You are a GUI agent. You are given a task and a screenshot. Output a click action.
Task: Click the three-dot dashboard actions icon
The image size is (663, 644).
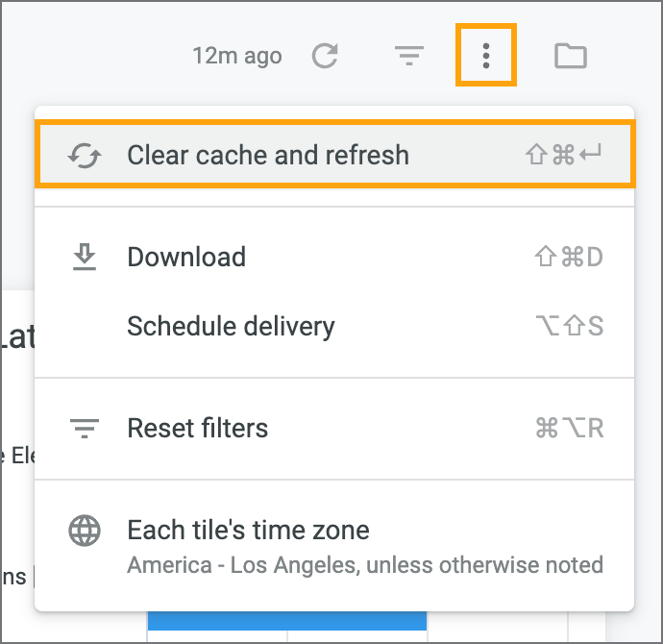tap(486, 57)
